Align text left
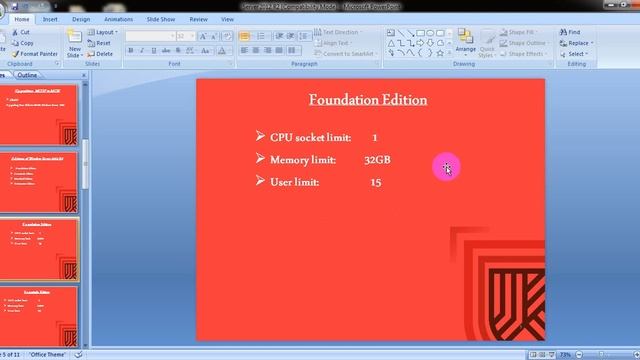 244,51
